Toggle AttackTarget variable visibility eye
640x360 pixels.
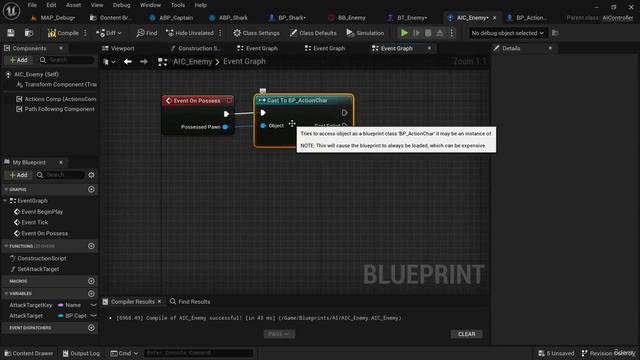click(x=93, y=316)
